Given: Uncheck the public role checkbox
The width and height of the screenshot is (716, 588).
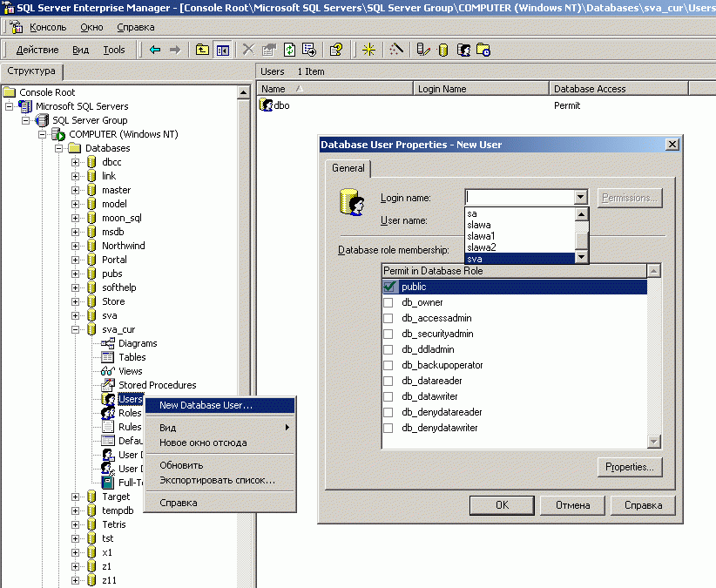Looking at the screenshot, I should (389, 287).
